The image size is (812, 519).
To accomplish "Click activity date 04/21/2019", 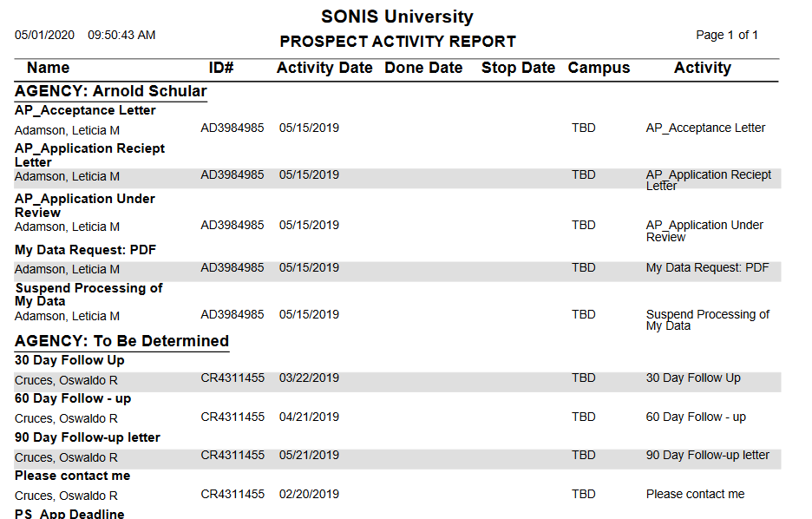I will 309,417.
